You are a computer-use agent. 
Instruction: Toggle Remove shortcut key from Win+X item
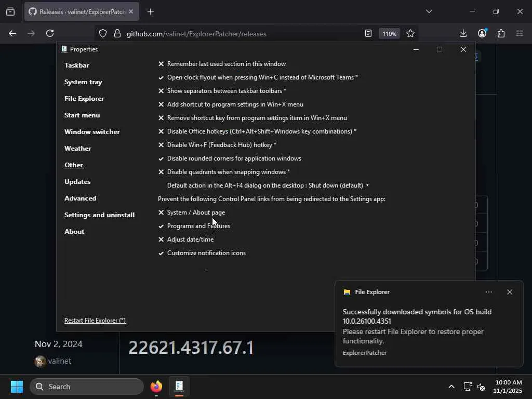[252, 118]
